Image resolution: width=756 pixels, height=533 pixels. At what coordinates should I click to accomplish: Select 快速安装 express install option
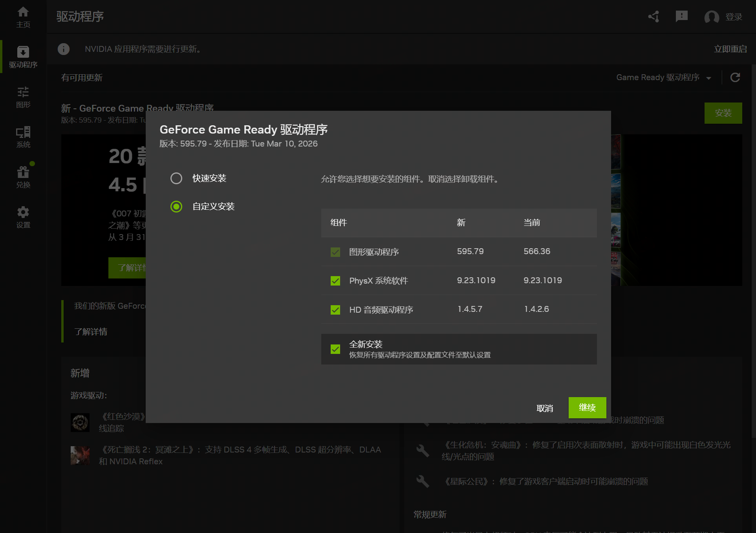tap(176, 178)
